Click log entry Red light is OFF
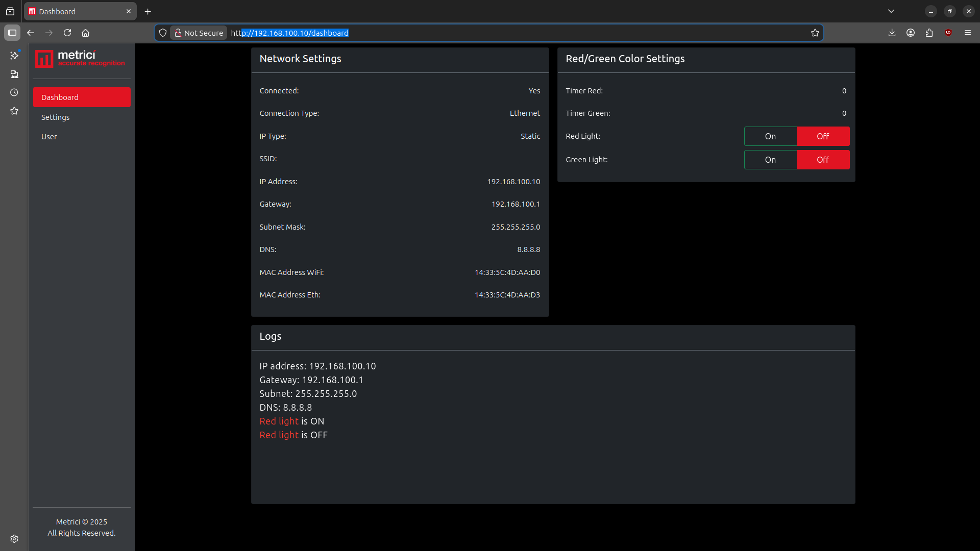 [x=293, y=435]
